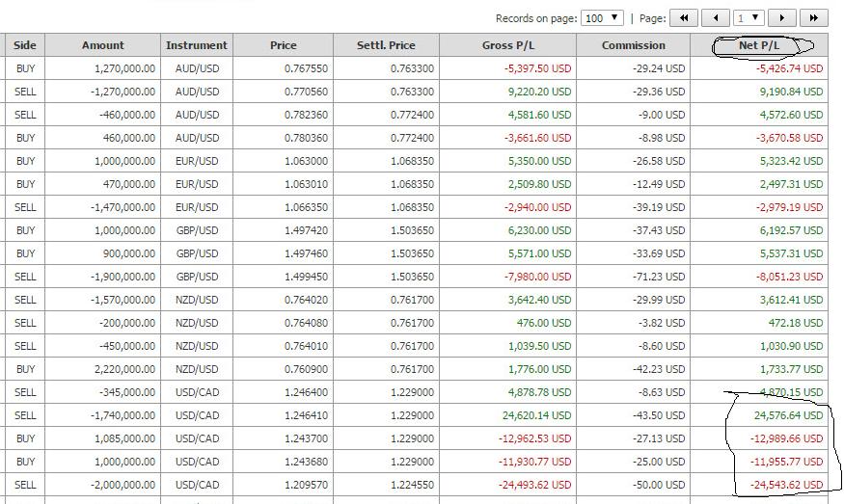
Task: Sort by the Amount column header
Action: (103, 45)
